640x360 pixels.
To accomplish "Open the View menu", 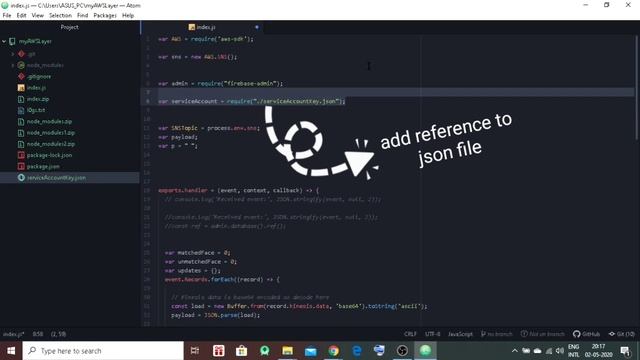I will (x=38, y=16).
